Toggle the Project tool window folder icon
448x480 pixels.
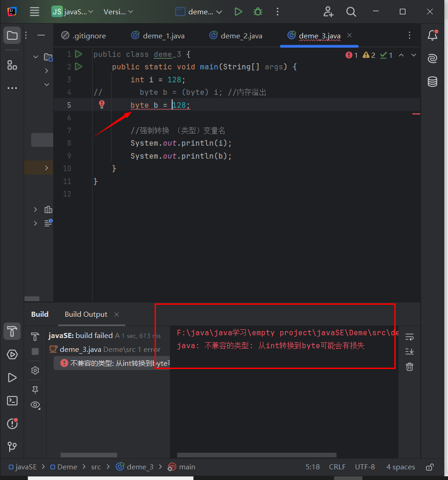click(x=12, y=36)
